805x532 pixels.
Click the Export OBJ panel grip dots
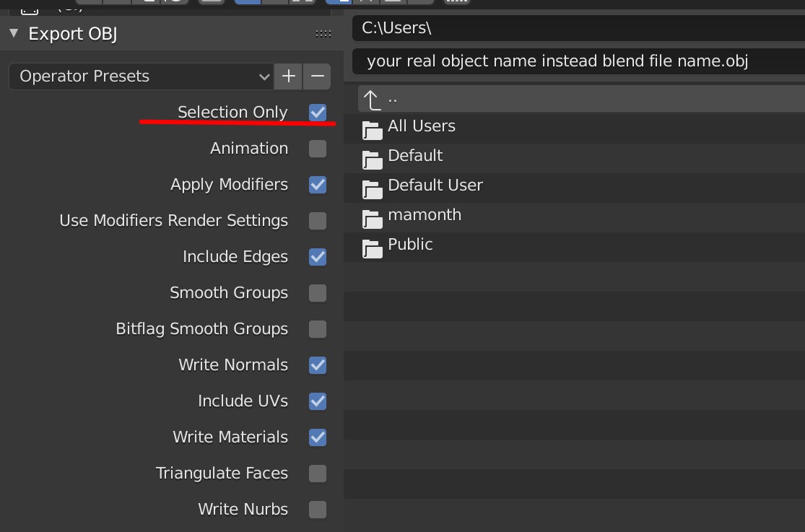point(323,34)
